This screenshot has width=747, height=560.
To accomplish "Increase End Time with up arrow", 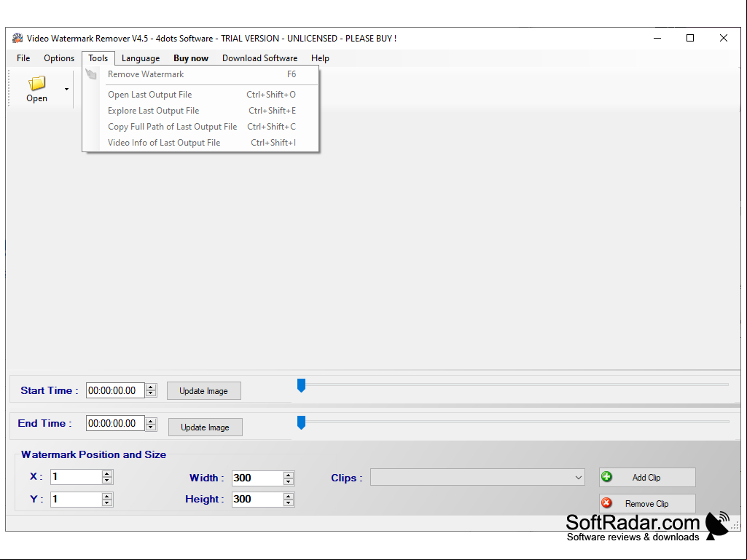I will [151, 420].
